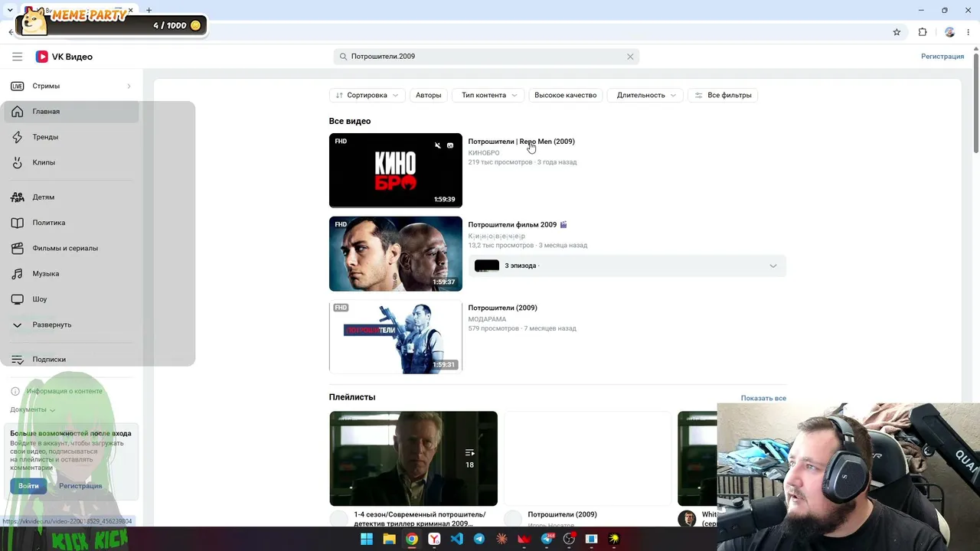Screen dimensions: 980x551
Task: Open the КИНОБРО channel link
Action: point(484,153)
